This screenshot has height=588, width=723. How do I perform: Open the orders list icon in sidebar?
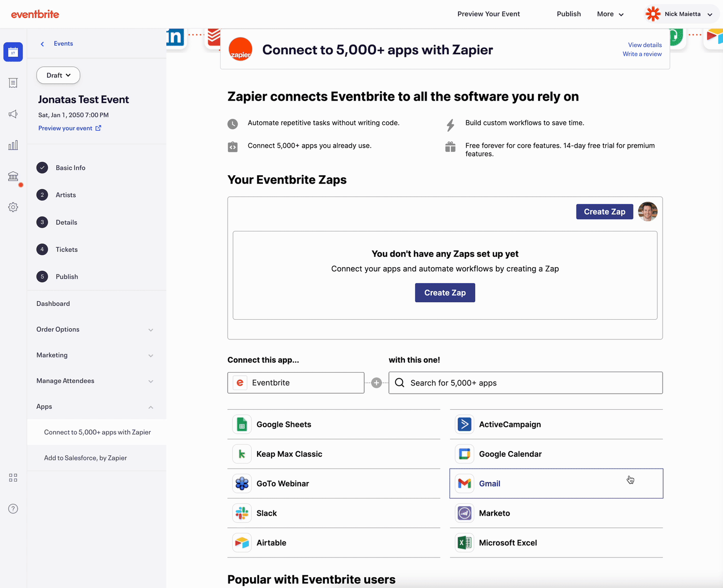tap(13, 83)
